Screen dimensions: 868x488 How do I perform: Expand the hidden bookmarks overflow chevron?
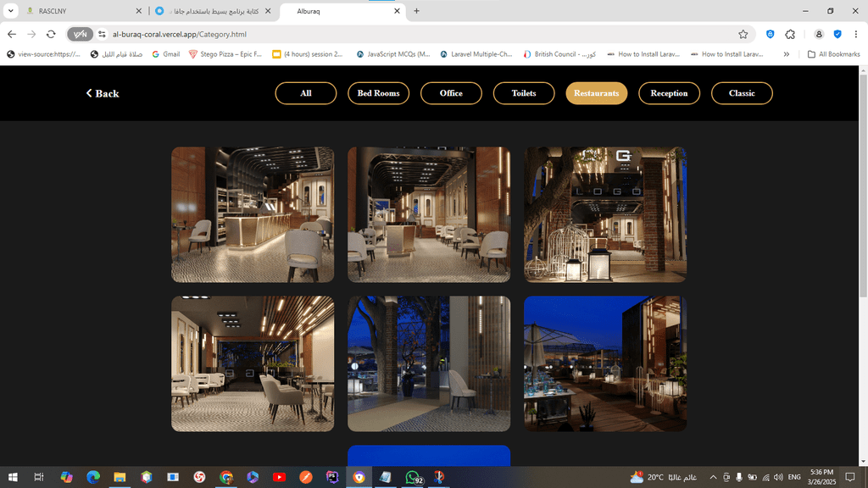tap(787, 54)
